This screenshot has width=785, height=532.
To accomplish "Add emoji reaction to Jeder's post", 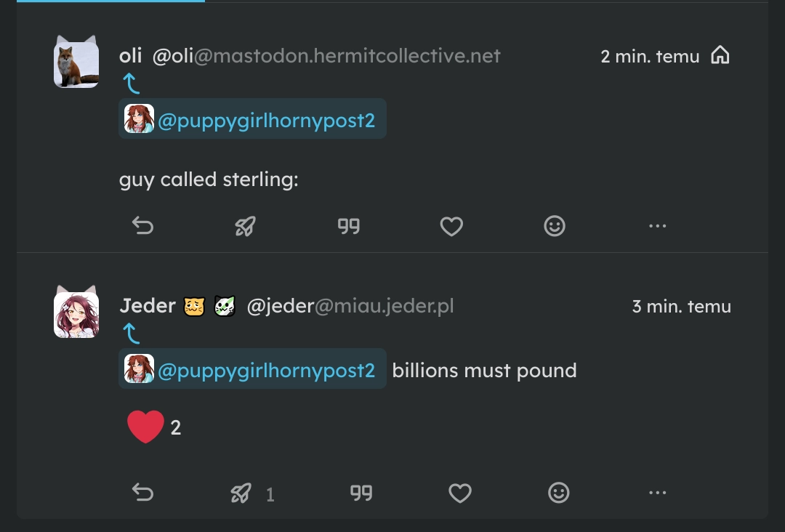I will pos(559,493).
